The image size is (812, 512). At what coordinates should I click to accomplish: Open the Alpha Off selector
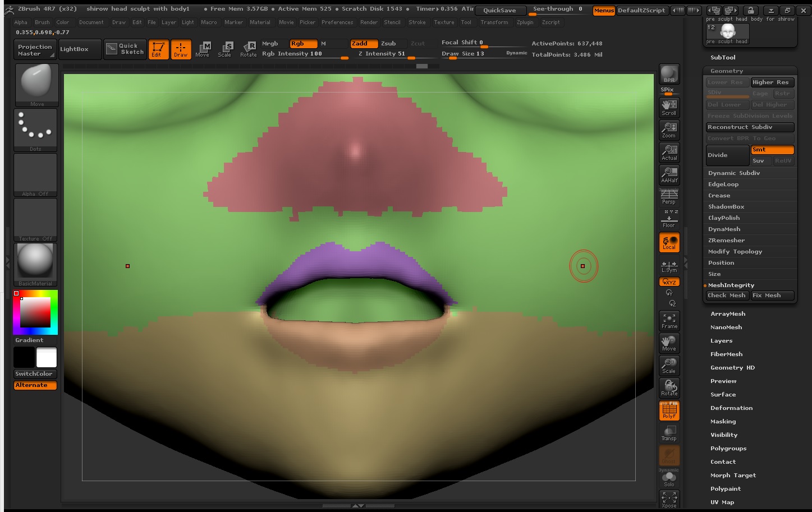point(36,175)
